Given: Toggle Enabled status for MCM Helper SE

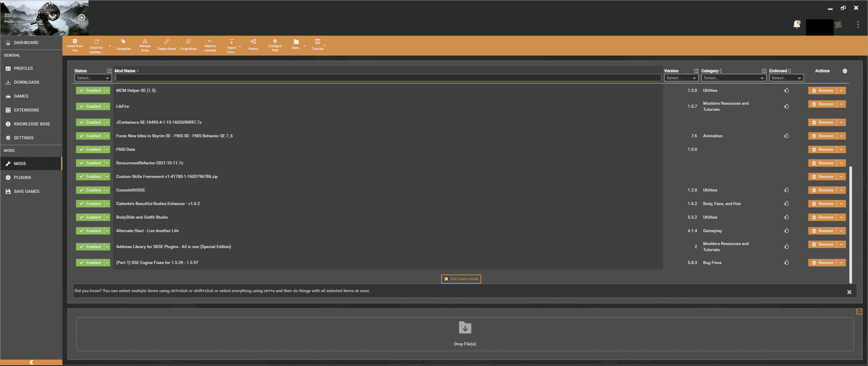Looking at the screenshot, I should coord(90,90).
